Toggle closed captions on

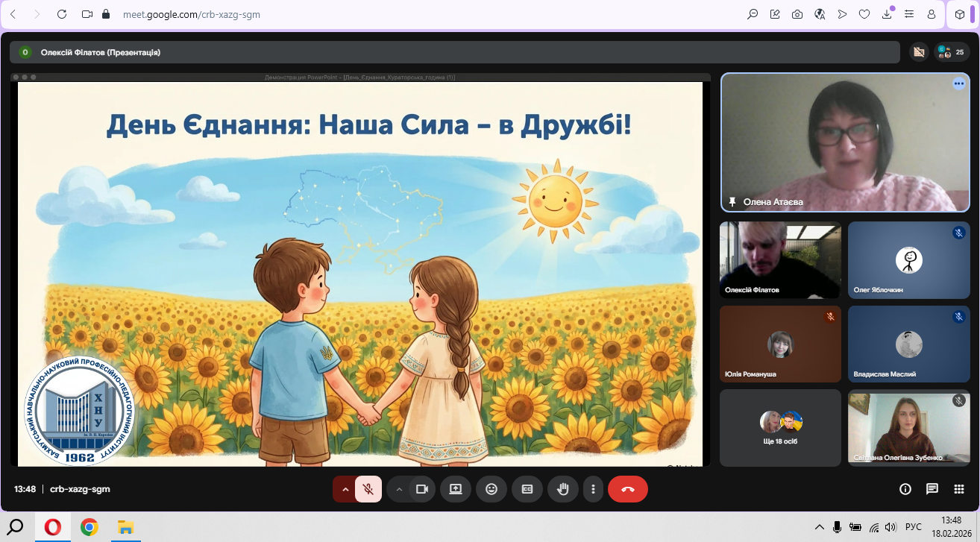tap(527, 489)
